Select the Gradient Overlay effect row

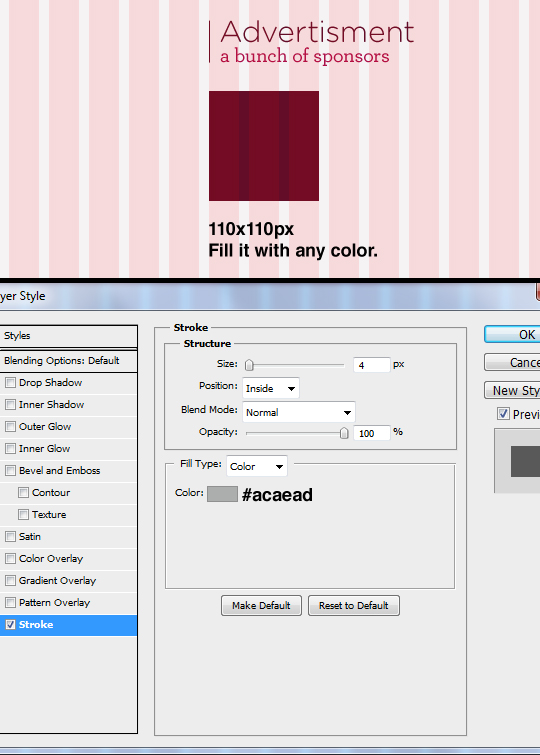pos(68,581)
